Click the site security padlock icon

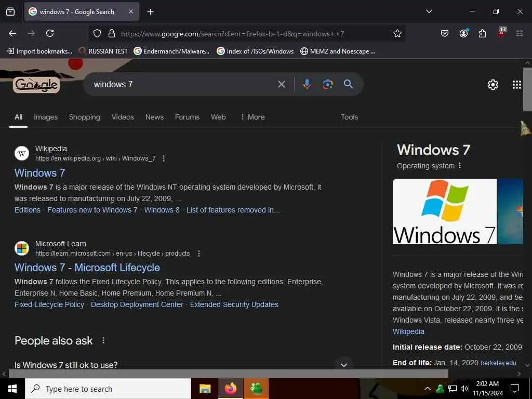[x=112, y=34]
